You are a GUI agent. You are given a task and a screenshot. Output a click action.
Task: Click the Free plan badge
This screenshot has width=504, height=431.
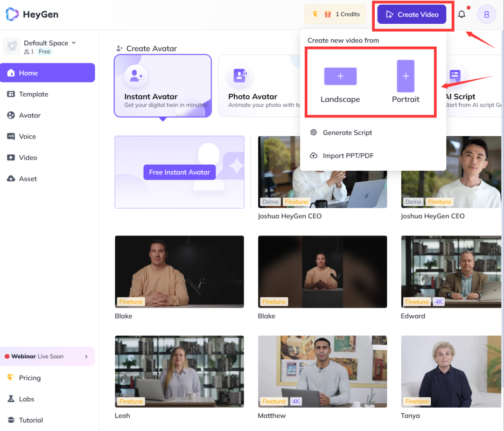click(x=44, y=51)
